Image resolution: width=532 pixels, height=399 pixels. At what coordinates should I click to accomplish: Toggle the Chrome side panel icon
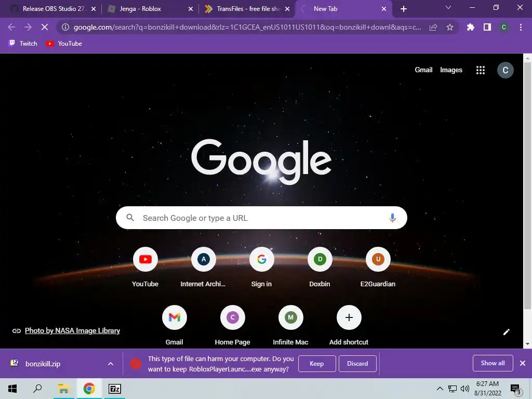[487, 27]
